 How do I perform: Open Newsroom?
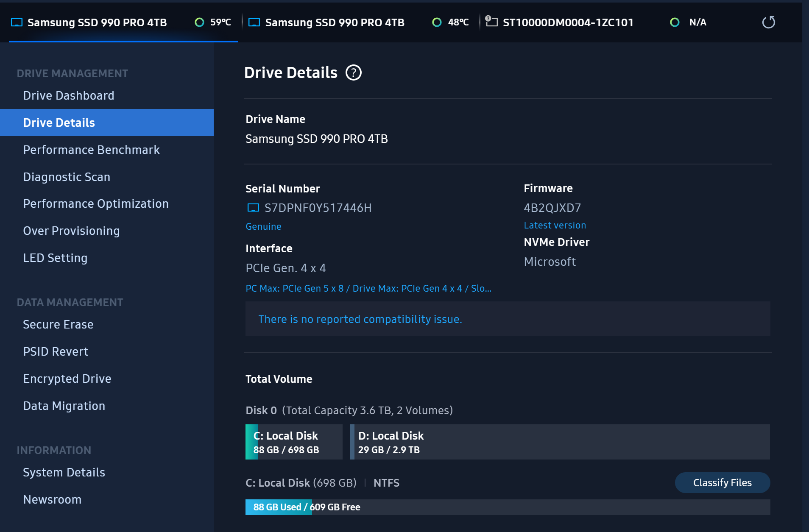tap(107, 499)
